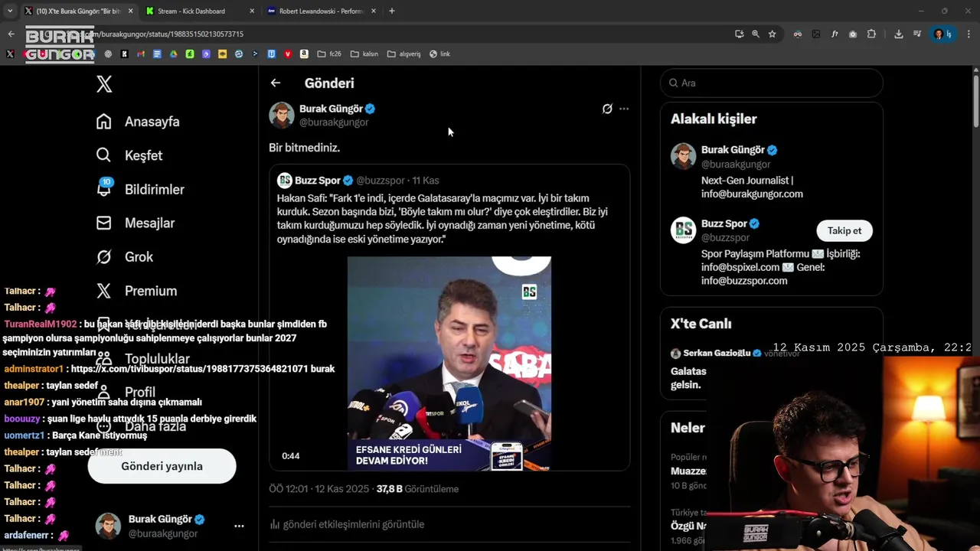Switch to Robert Lewandowski tab

tap(322, 11)
